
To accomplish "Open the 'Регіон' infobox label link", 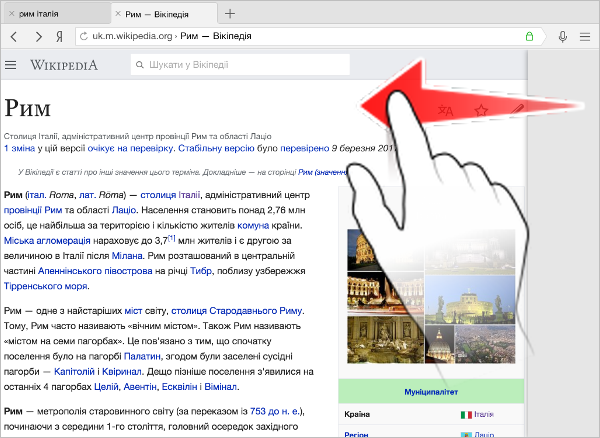I will click(x=356, y=435).
